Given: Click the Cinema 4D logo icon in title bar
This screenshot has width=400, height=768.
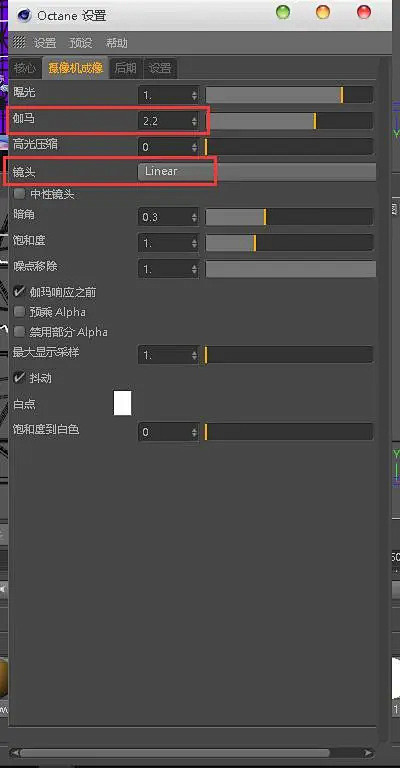Looking at the screenshot, I should click(24, 15).
